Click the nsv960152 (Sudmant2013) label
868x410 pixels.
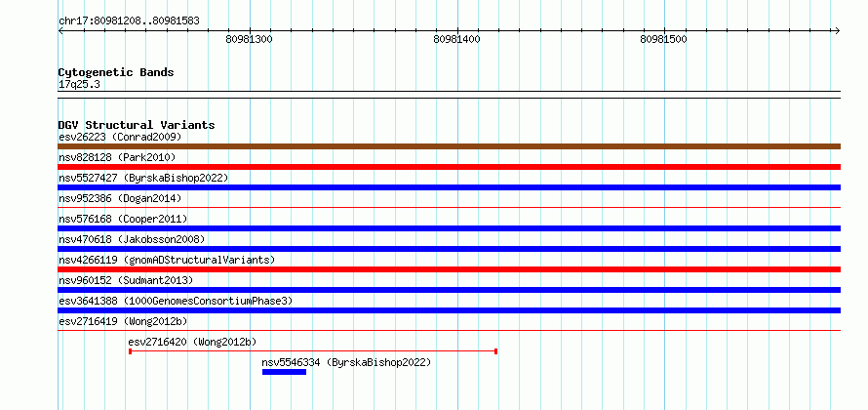tap(126, 280)
